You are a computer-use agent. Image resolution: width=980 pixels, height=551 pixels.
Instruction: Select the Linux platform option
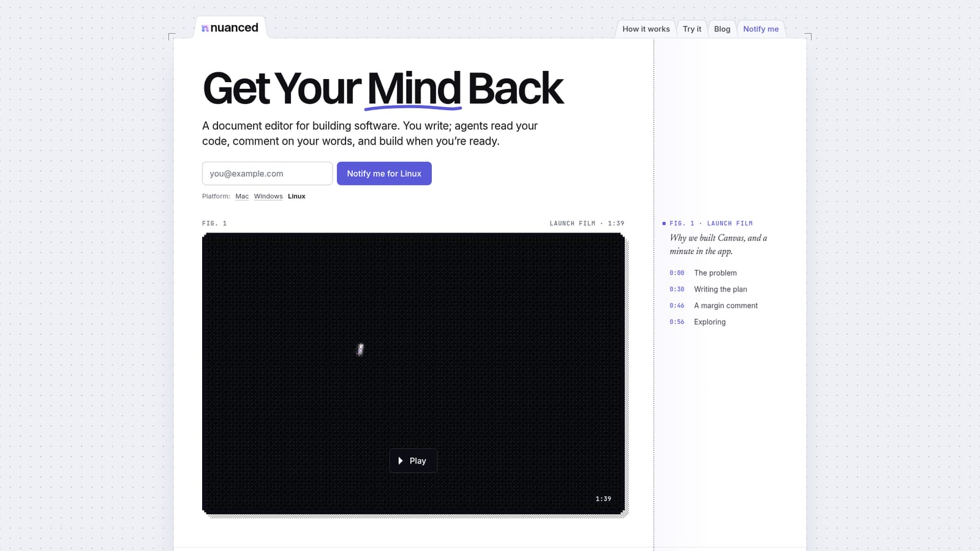coord(296,197)
